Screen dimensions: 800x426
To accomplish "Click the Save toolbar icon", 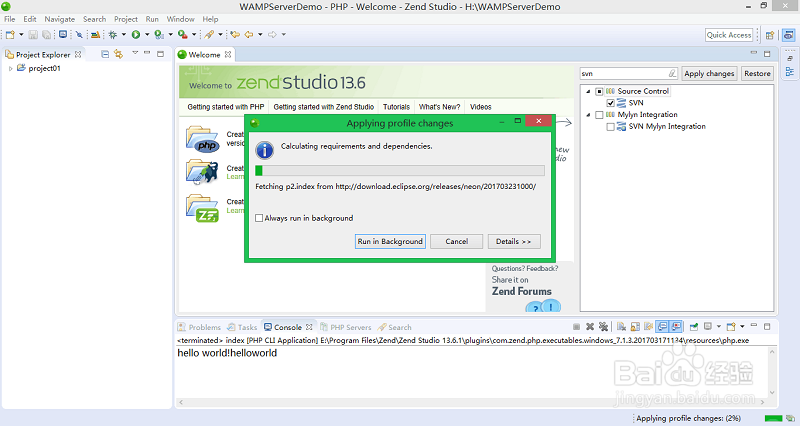I will tap(33, 35).
